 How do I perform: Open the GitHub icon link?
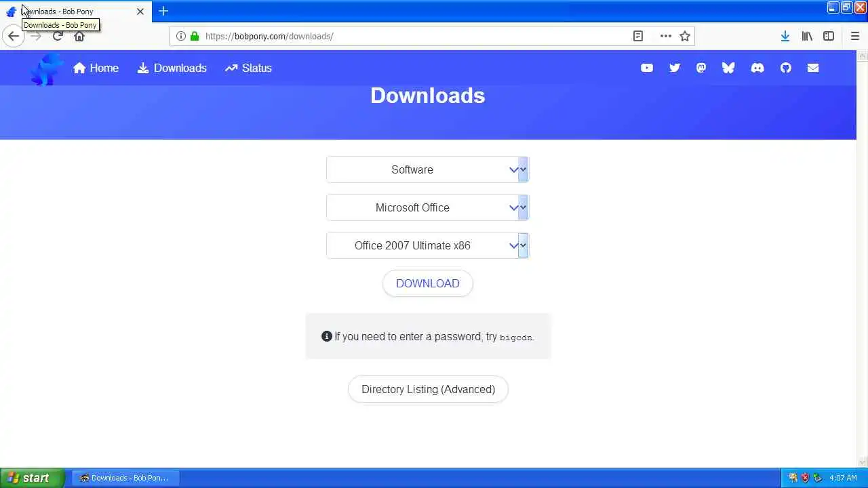coord(786,68)
